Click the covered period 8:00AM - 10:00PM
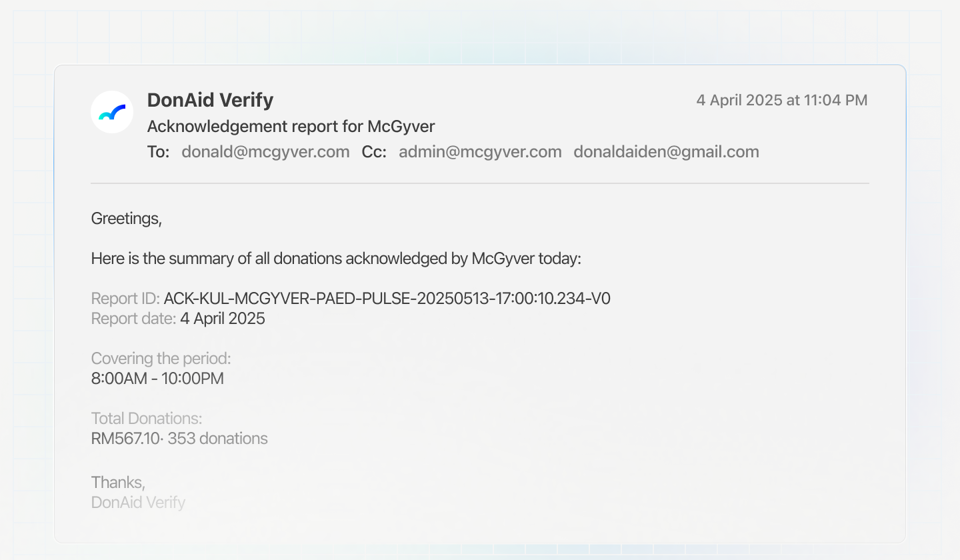This screenshot has width=960, height=560. pos(157,379)
